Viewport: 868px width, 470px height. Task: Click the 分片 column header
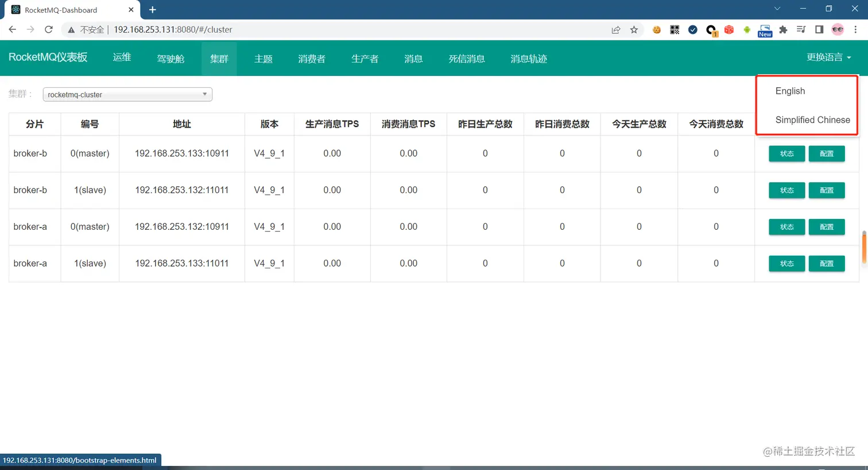tap(34, 124)
